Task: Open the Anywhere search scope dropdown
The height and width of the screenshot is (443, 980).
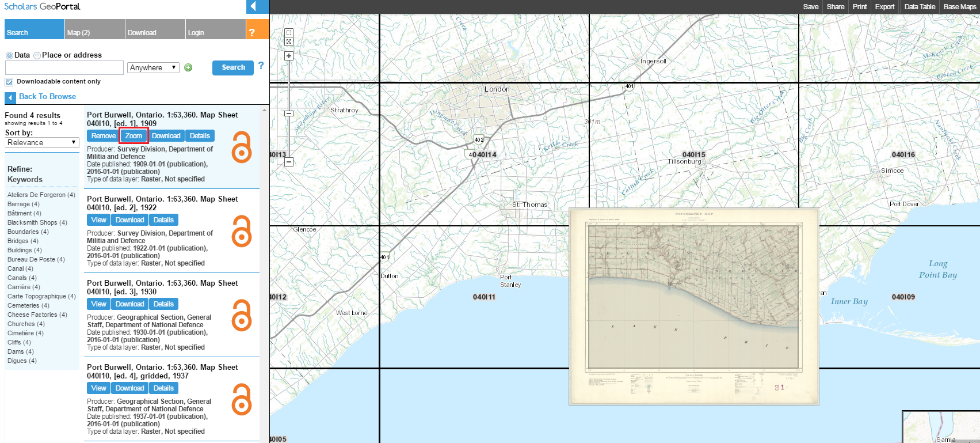Action: click(153, 68)
